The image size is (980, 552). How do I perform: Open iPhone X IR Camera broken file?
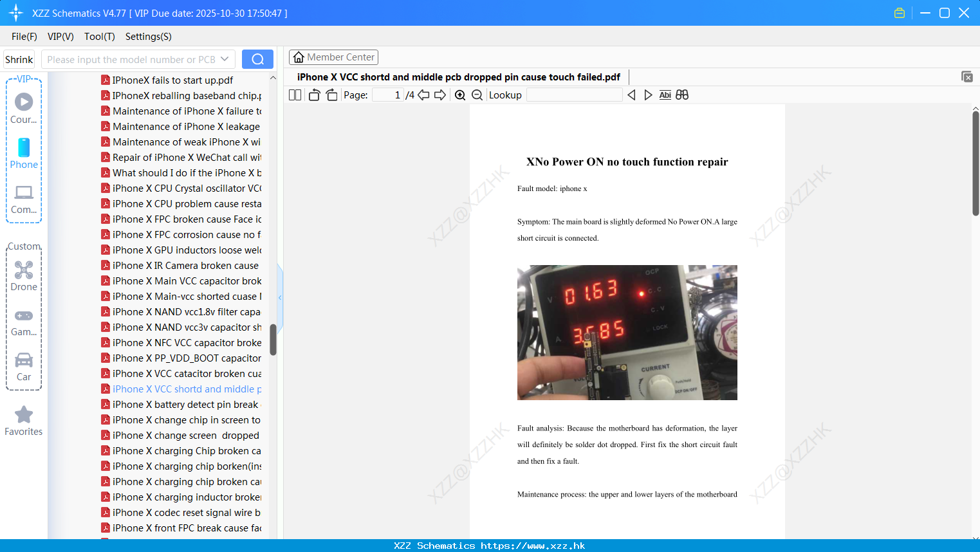tap(180, 266)
